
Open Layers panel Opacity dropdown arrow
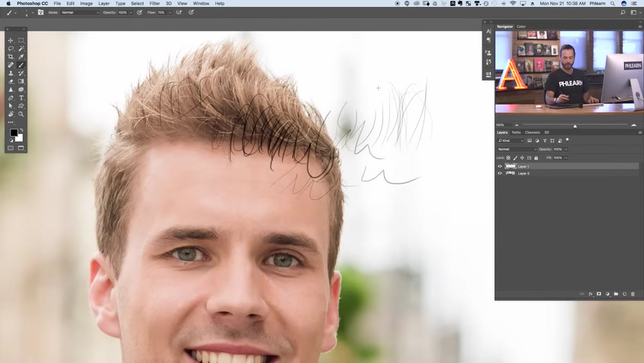coord(566,149)
